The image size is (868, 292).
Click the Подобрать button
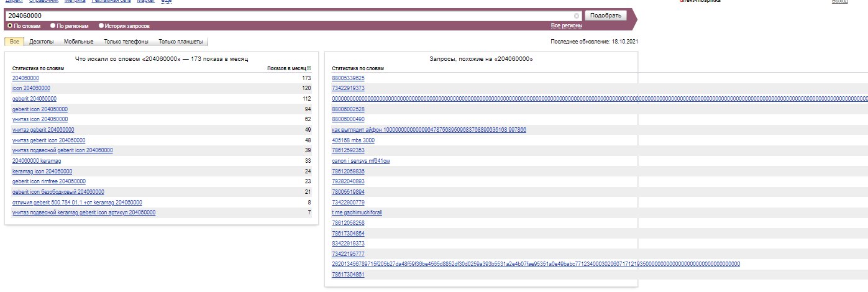[x=606, y=16]
